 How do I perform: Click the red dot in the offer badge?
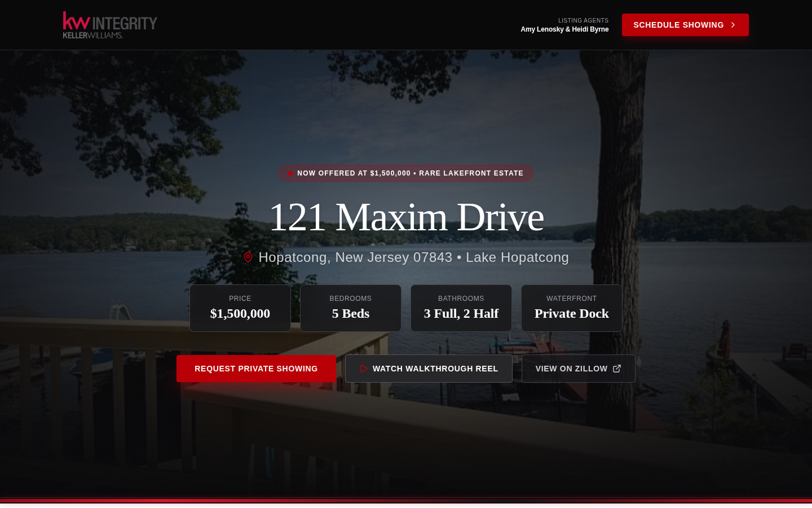pyautogui.click(x=290, y=173)
